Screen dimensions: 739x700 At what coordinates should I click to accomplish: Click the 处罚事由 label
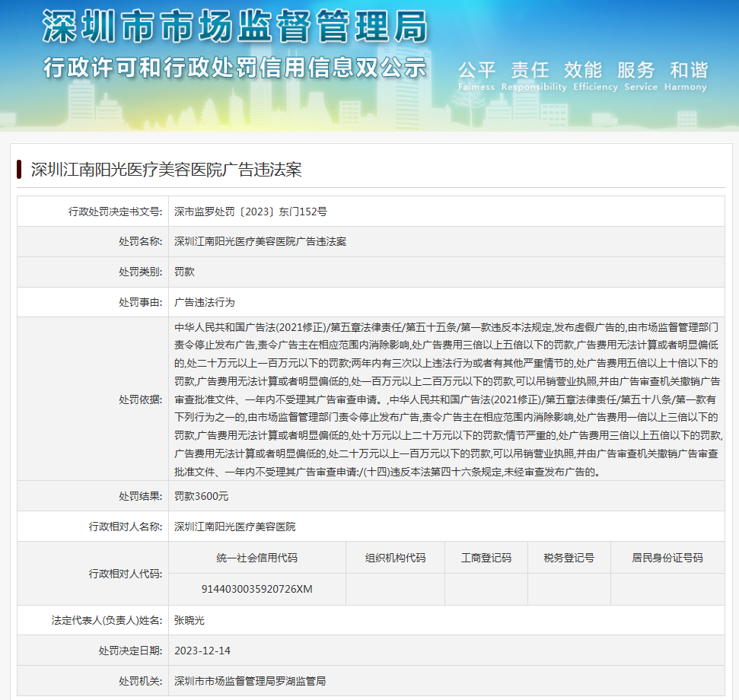[141, 302]
